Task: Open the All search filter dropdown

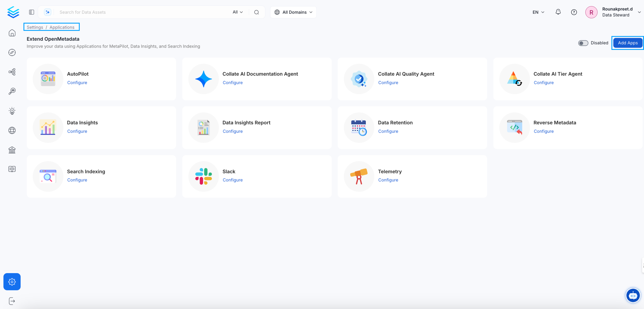Action: (x=237, y=12)
